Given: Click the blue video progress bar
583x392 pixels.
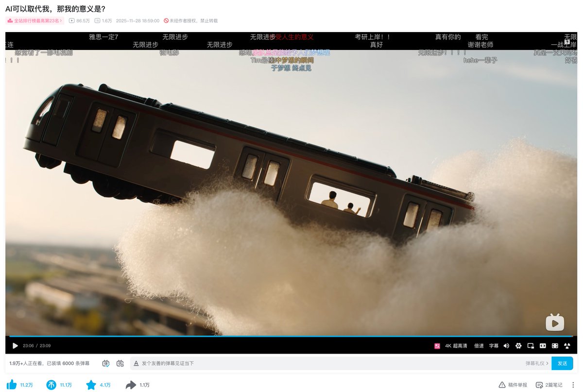Looking at the screenshot, I should pyautogui.click(x=291, y=336).
